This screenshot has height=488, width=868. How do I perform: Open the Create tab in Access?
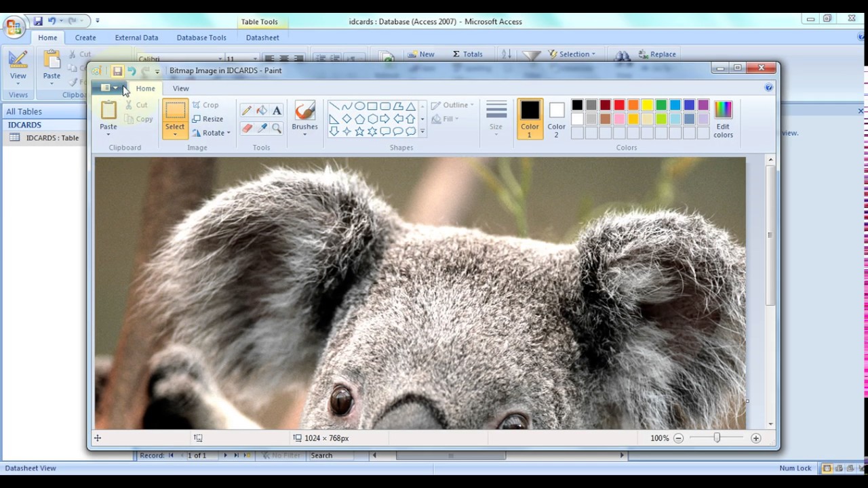pyautogui.click(x=85, y=38)
